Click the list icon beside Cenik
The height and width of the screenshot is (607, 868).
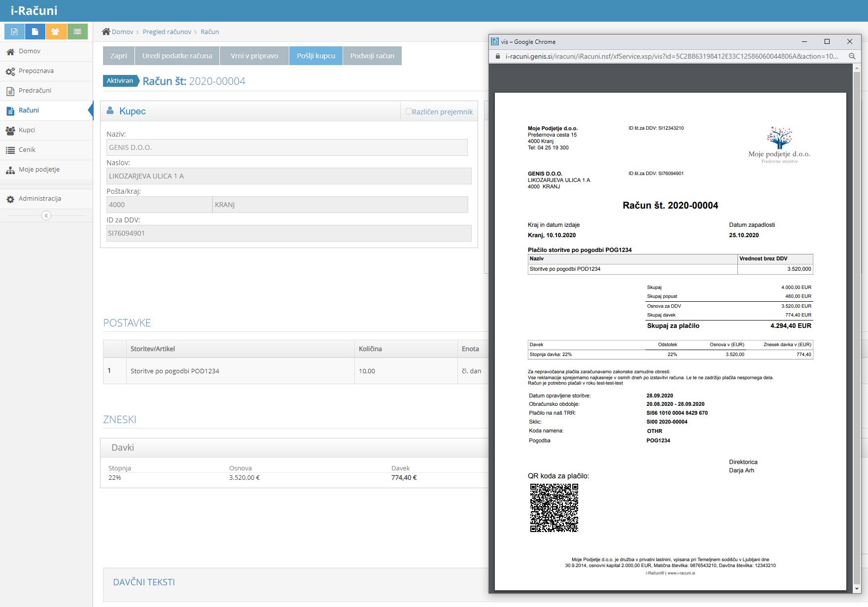(10, 150)
